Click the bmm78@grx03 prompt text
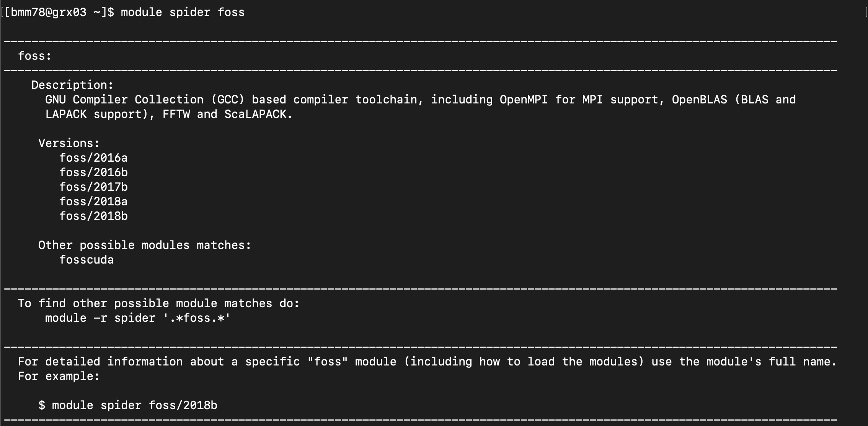The height and width of the screenshot is (426, 868). tap(49, 12)
